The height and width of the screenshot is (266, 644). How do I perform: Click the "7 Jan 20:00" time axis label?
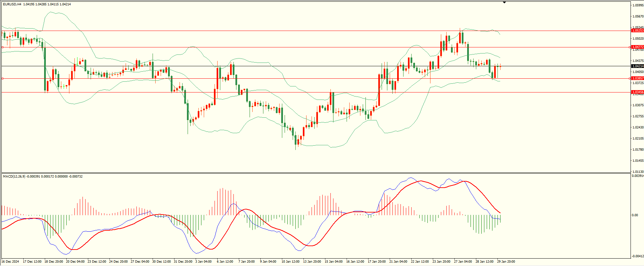[x=247, y=262]
